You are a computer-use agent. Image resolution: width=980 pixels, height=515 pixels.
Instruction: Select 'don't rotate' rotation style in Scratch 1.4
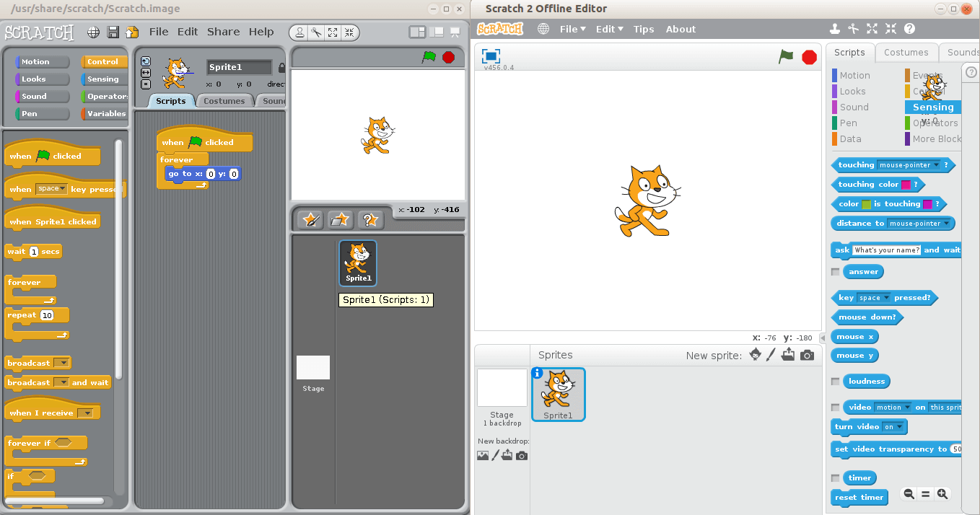[x=146, y=84]
